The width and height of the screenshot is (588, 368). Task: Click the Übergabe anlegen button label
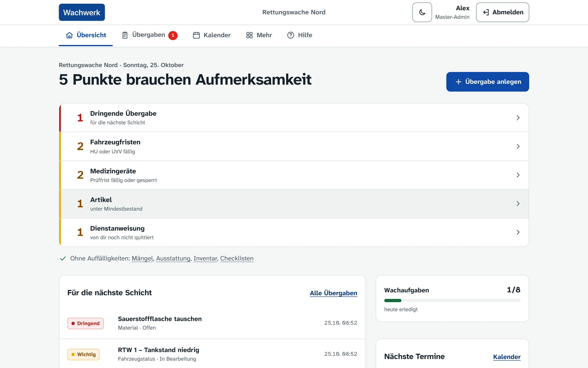pos(493,82)
